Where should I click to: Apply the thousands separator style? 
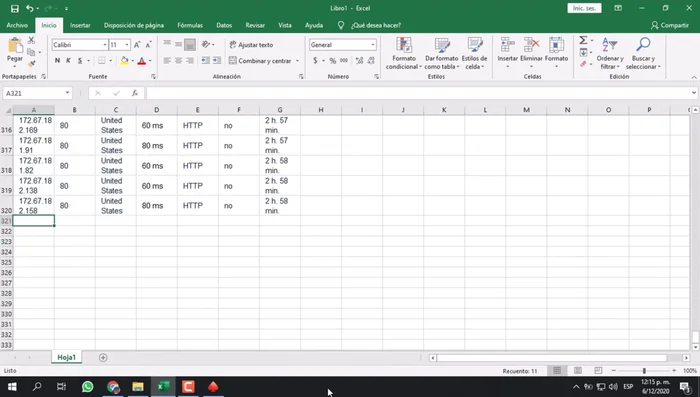(x=344, y=61)
